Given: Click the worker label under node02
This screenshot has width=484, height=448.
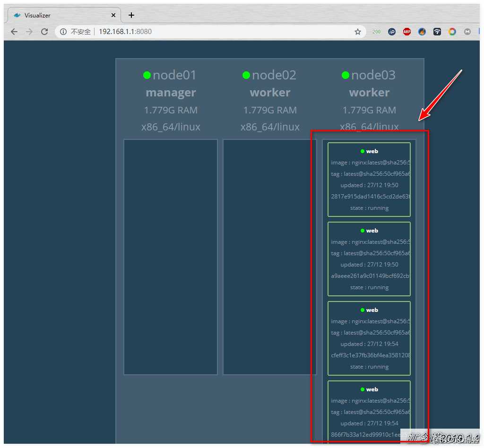Looking at the screenshot, I should point(270,93).
